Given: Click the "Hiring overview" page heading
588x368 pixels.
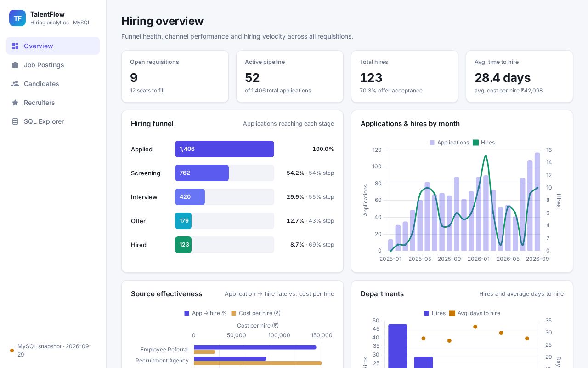Looking at the screenshot, I should [162, 21].
